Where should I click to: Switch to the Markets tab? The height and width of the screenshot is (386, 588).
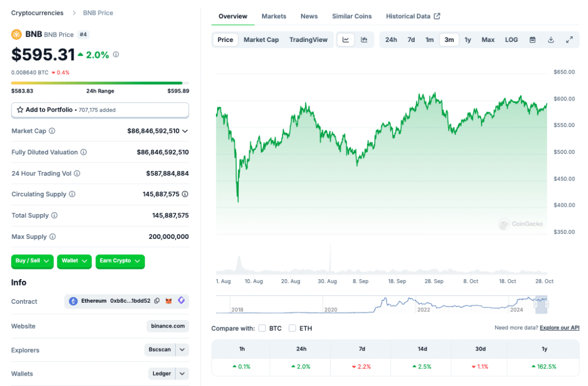tap(274, 16)
